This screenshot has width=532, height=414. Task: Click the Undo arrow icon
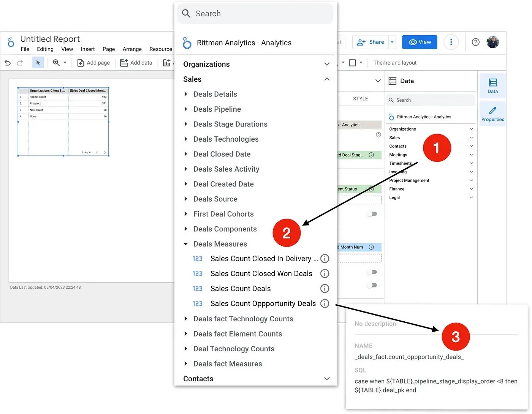pyautogui.click(x=8, y=63)
